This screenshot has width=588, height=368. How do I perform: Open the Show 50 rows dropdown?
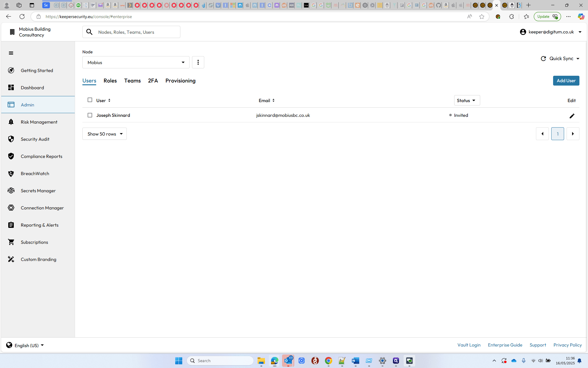point(104,134)
